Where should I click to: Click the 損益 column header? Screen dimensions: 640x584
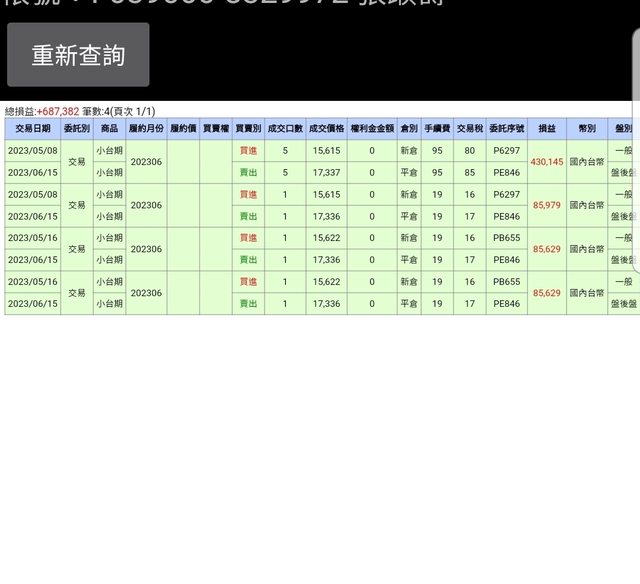547,129
